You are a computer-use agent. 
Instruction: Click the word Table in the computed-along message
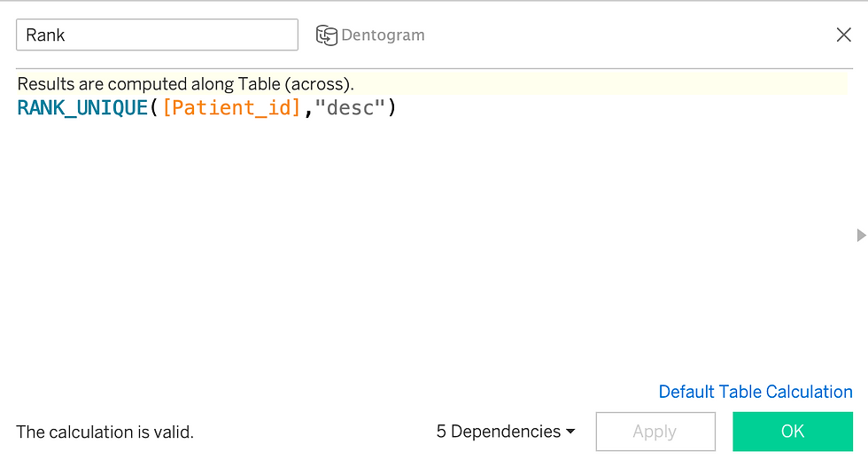[x=259, y=84]
